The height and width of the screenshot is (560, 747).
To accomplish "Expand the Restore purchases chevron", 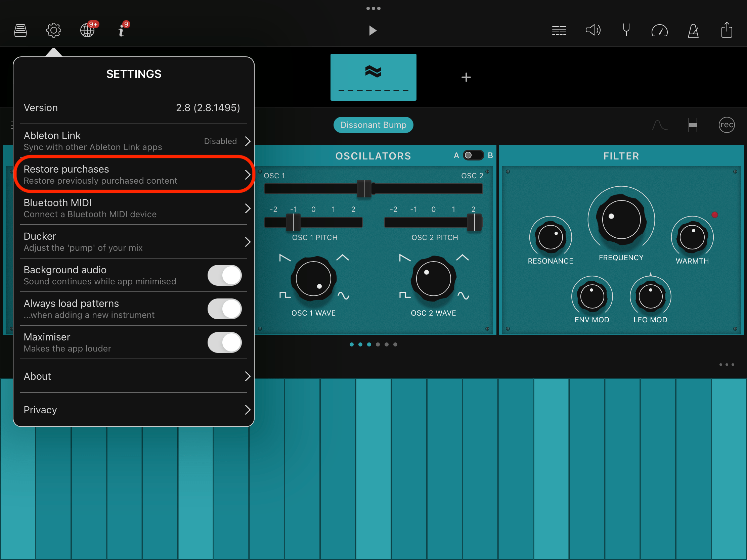I will point(248,175).
